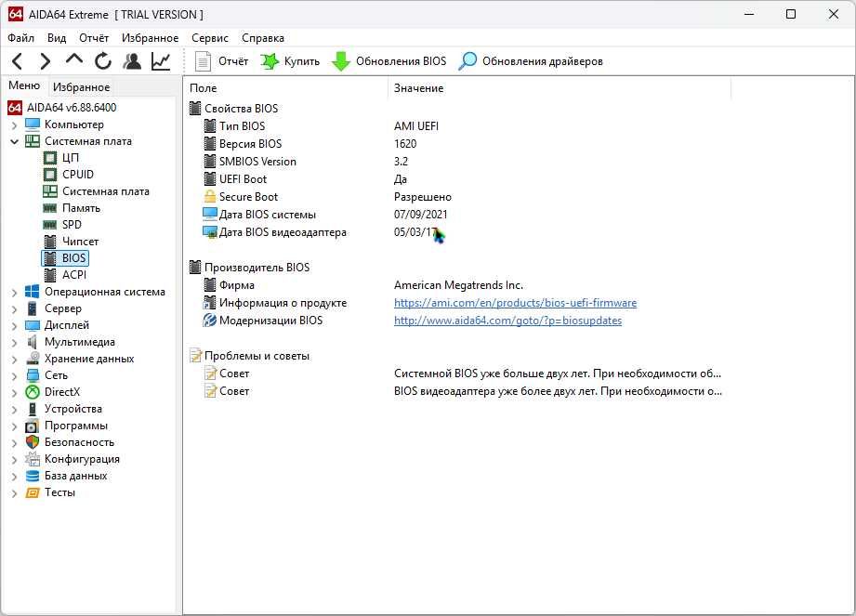
Task: Open the Избранное menu in menu bar
Action: [x=151, y=38]
